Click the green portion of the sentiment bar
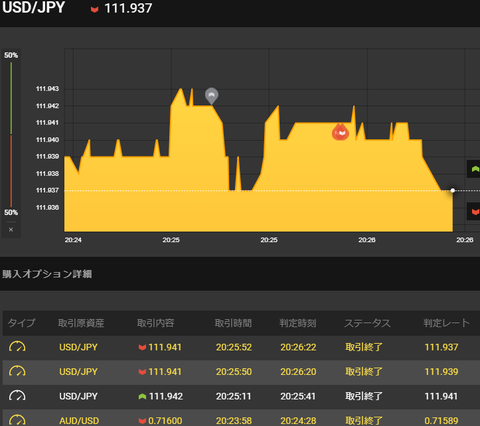Image resolution: width=480 pixels, height=426 pixels. tap(11, 98)
